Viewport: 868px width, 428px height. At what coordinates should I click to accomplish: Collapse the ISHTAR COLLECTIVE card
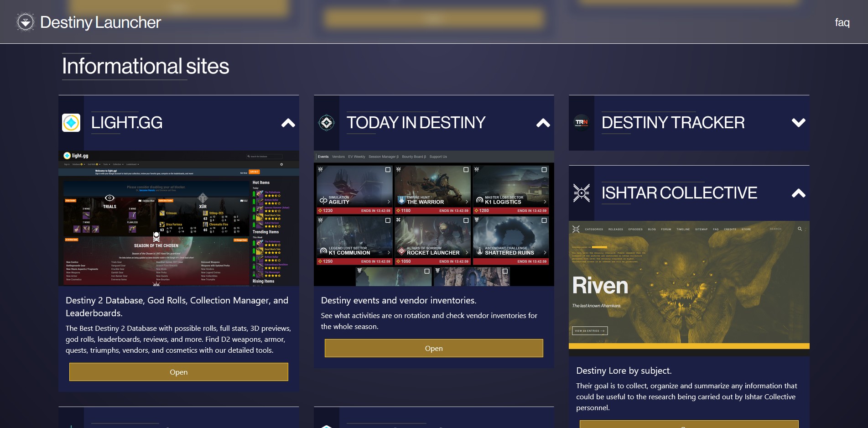click(x=799, y=193)
